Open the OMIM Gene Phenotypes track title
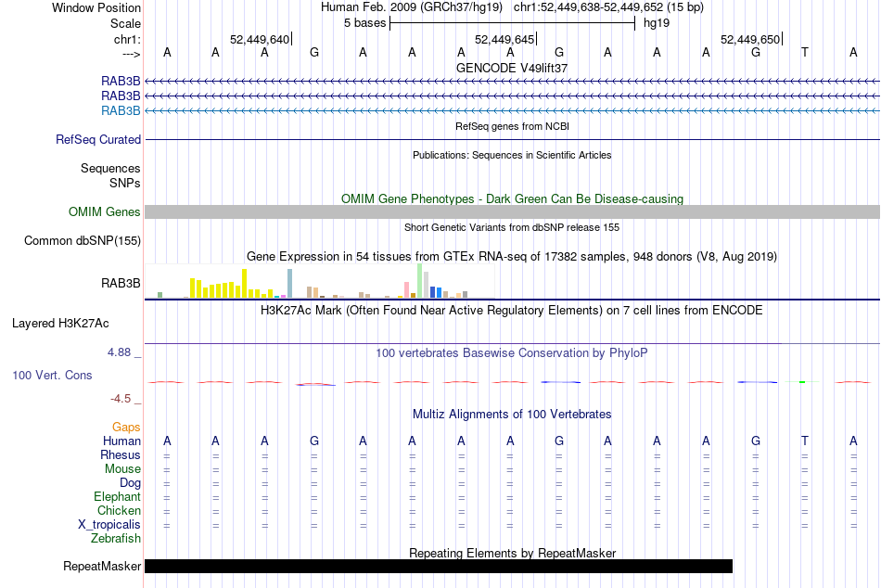Viewport: 881px width, 588px height. point(512,199)
